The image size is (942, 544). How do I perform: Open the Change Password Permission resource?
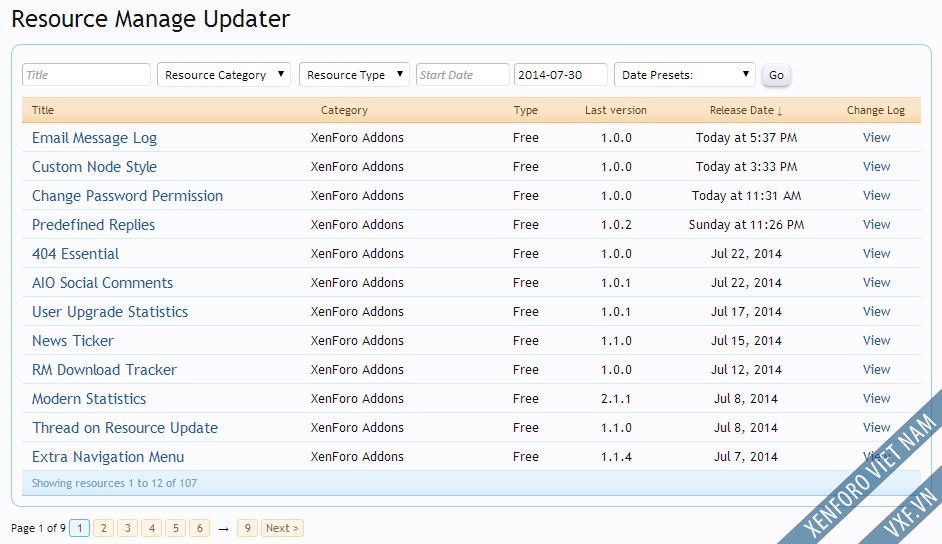point(127,196)
